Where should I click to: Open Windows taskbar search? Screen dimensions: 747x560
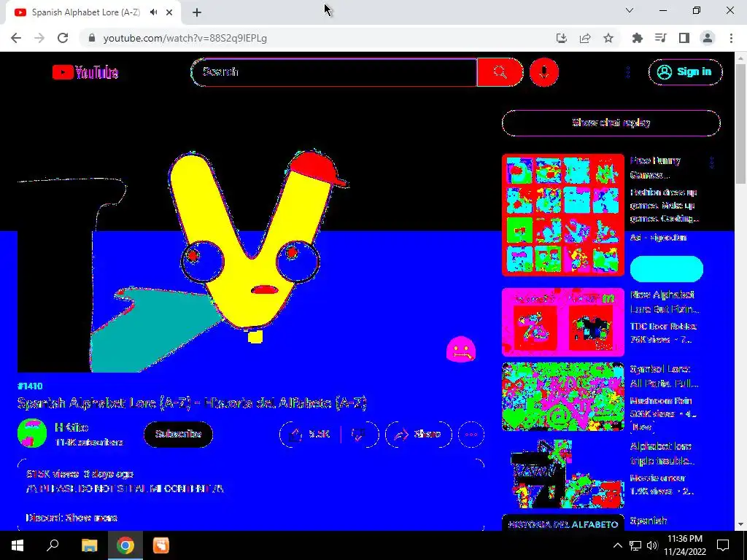pyautogui.click(x=53, y=545)
